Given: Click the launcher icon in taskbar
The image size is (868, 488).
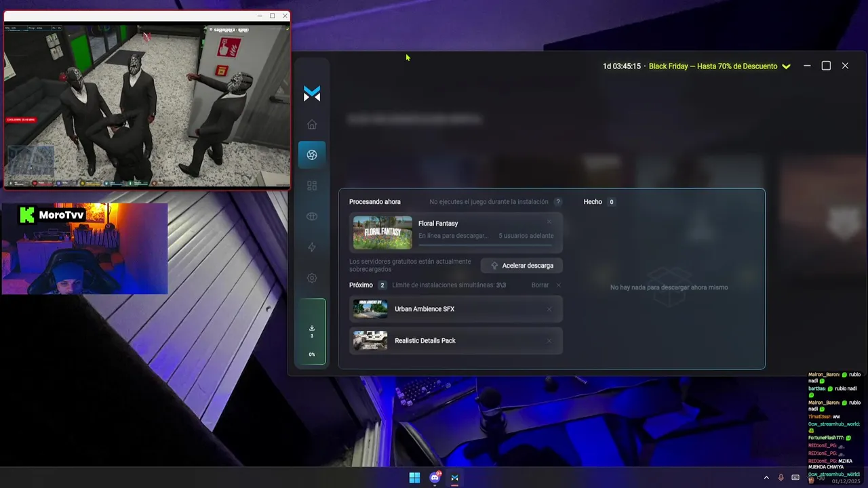Looking at the screenshot, I should [x=455, y=478].
